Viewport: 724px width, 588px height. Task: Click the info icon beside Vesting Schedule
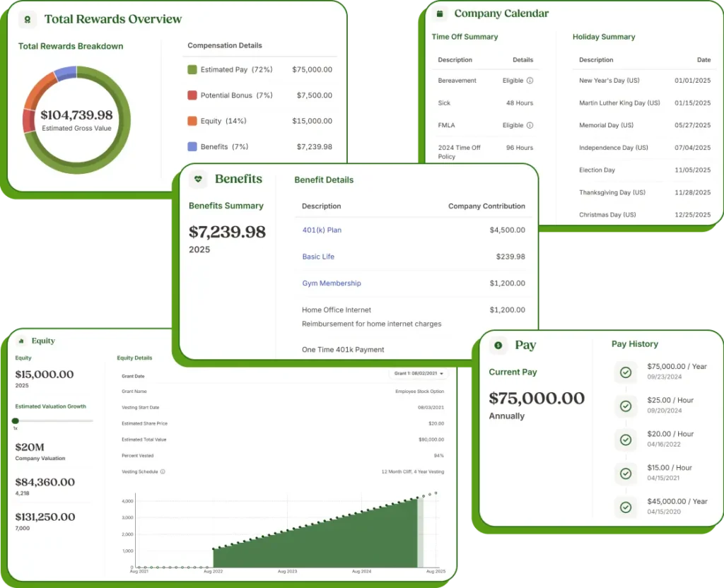(163, 471)
